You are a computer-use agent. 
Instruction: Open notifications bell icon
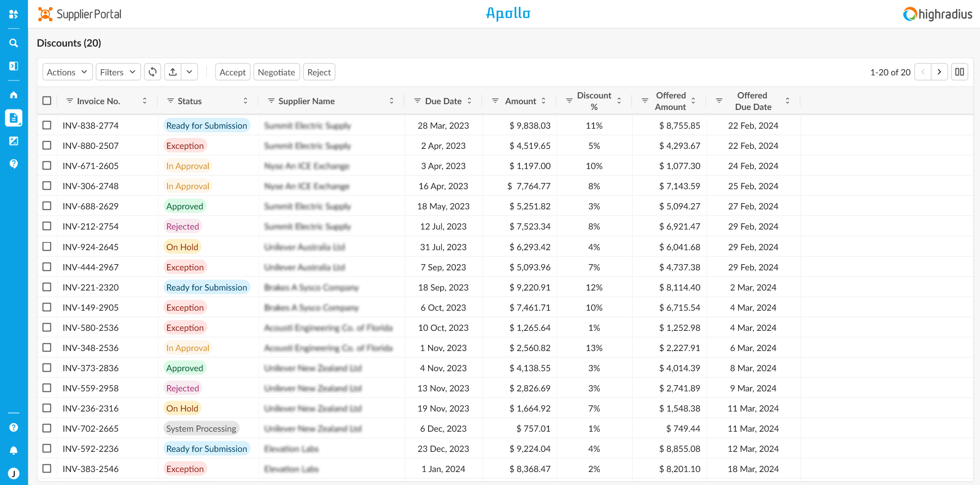13,450
